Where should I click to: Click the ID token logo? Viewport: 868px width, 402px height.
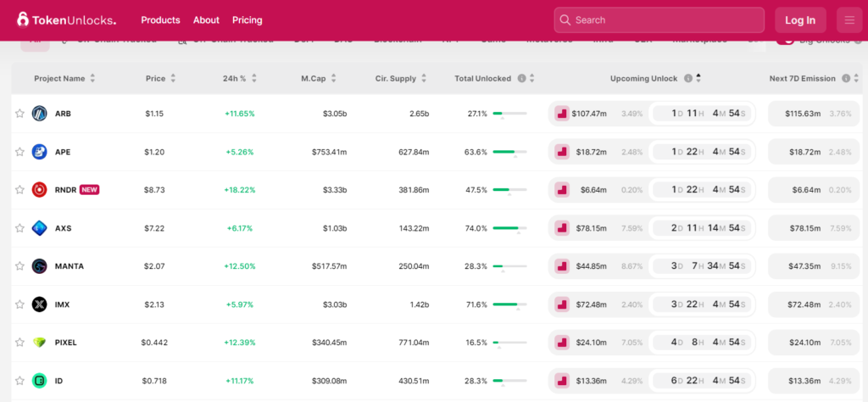pyautogui.click(x=39, y=381)
